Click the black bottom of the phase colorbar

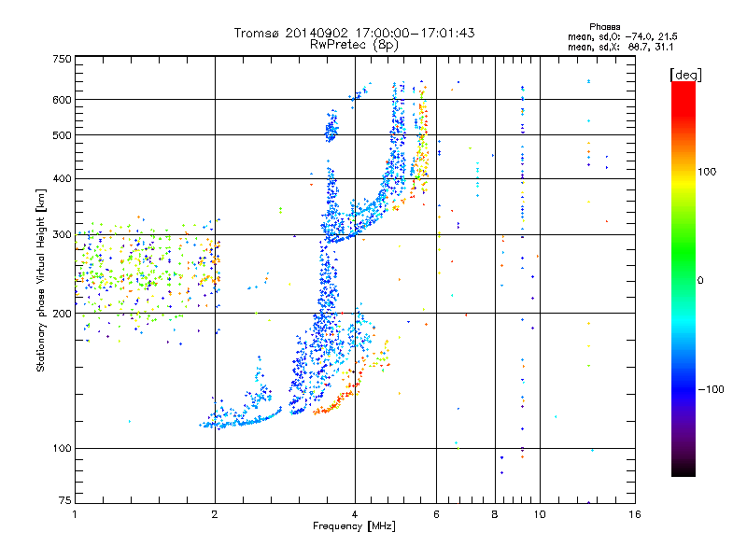684,470
